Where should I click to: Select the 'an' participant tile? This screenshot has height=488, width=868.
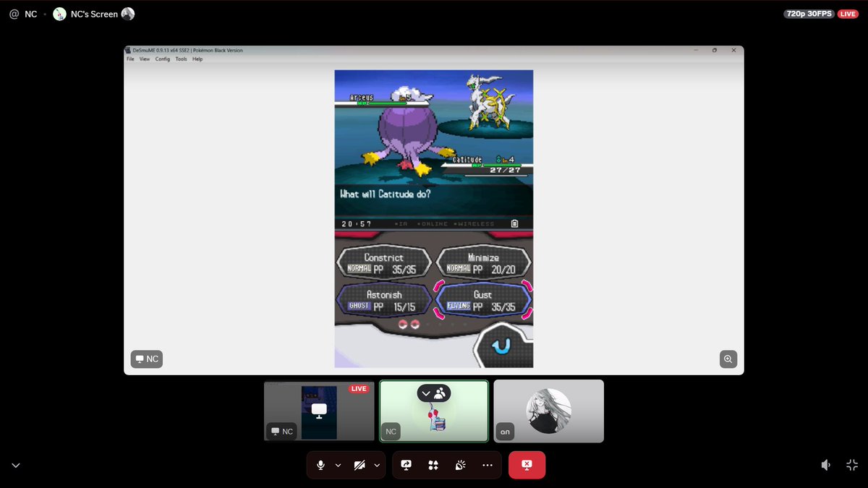(548, 411)
